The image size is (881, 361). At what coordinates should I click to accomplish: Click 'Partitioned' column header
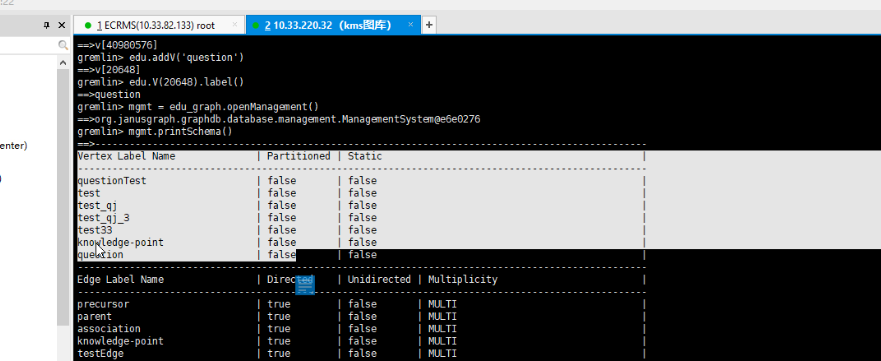(298, 156)
